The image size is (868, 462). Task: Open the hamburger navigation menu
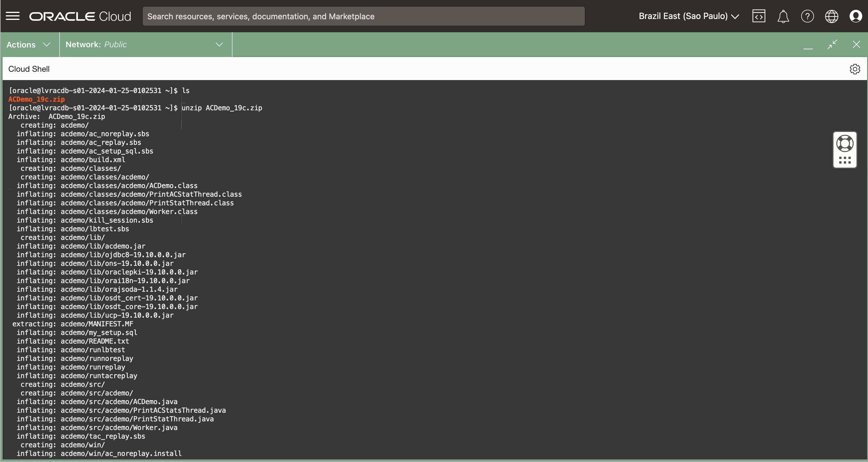coord(13,16)
